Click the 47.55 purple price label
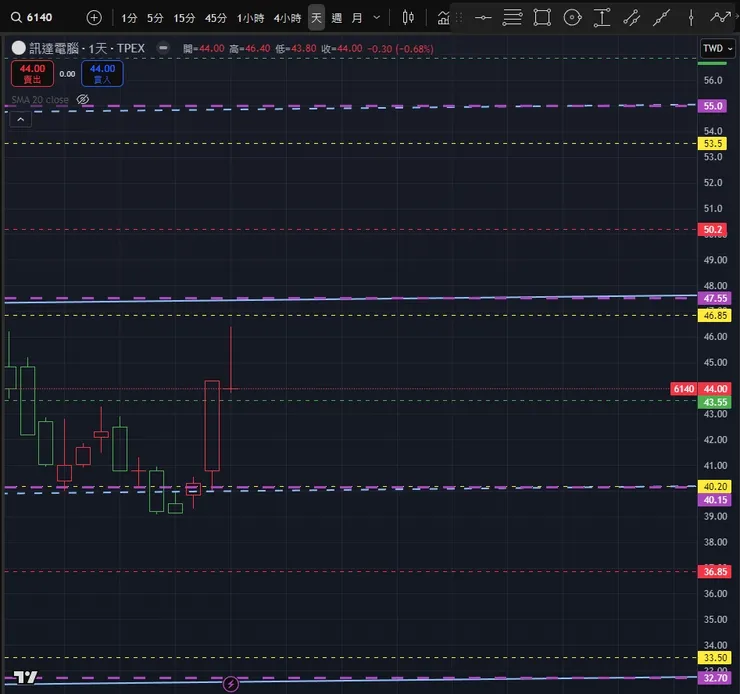 pyautogui.click(x=715, y=298)
